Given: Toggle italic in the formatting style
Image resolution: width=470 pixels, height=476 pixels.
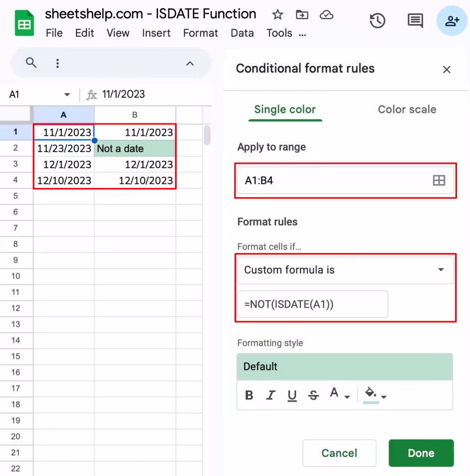Looking at the screenshot, I should coord(270,395).
